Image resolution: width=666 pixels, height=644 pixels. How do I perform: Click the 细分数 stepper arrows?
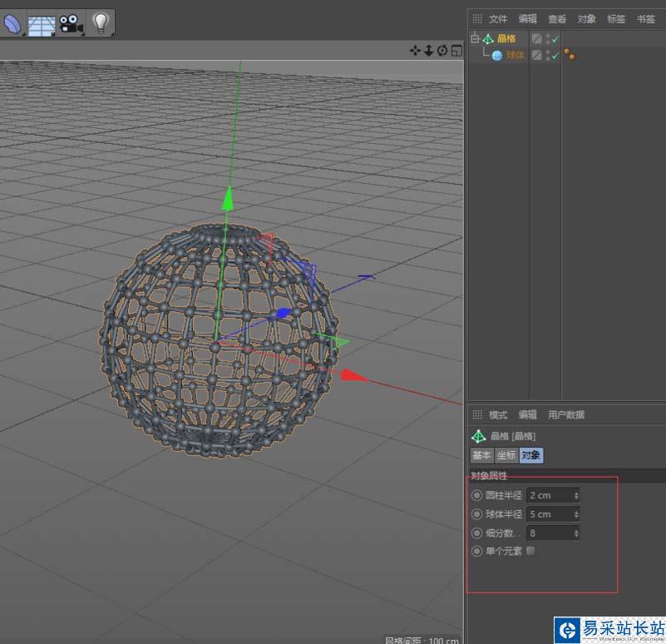click(x=576, y=533)
